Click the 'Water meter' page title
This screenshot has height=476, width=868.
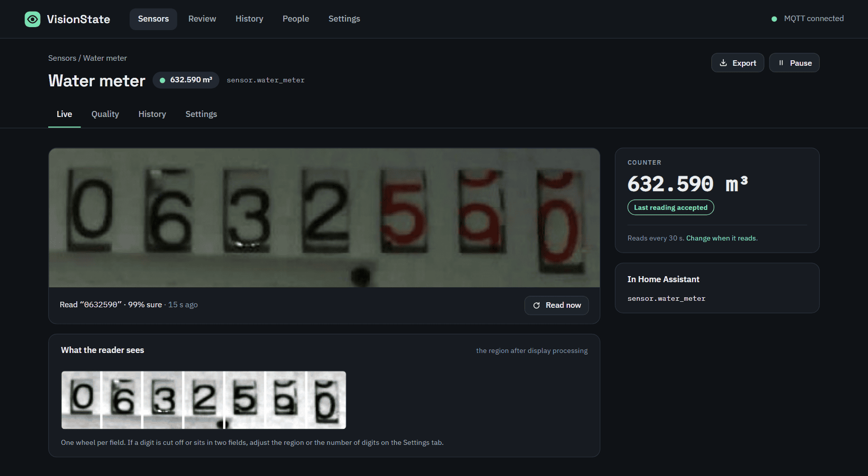(x=97, y=81)
